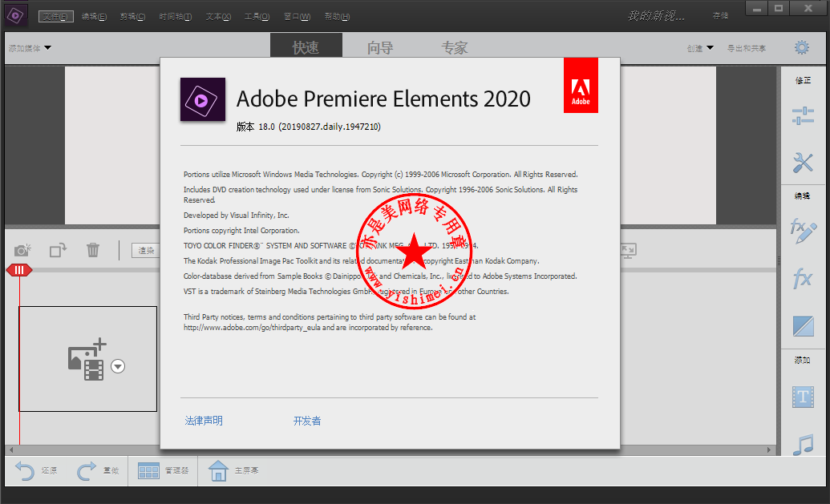Open the 帮助(H) menu
The image size is (830, 504).
pos(337,16)
